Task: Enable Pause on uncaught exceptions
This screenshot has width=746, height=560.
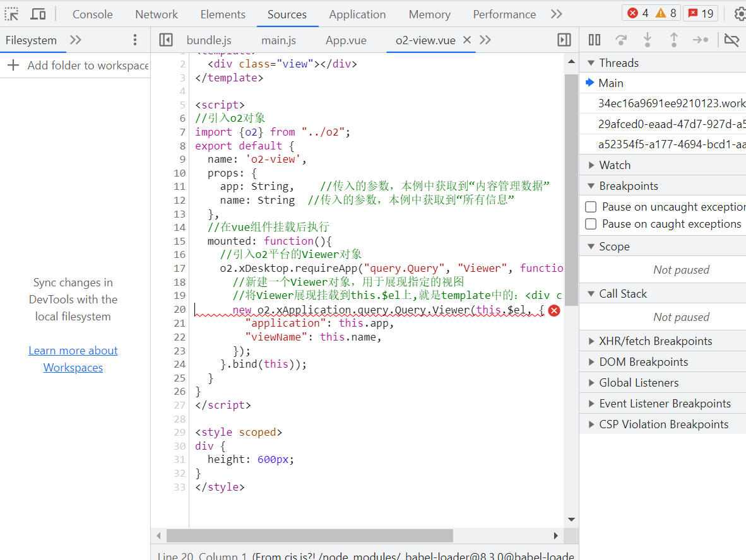Action: pos(591,207)
